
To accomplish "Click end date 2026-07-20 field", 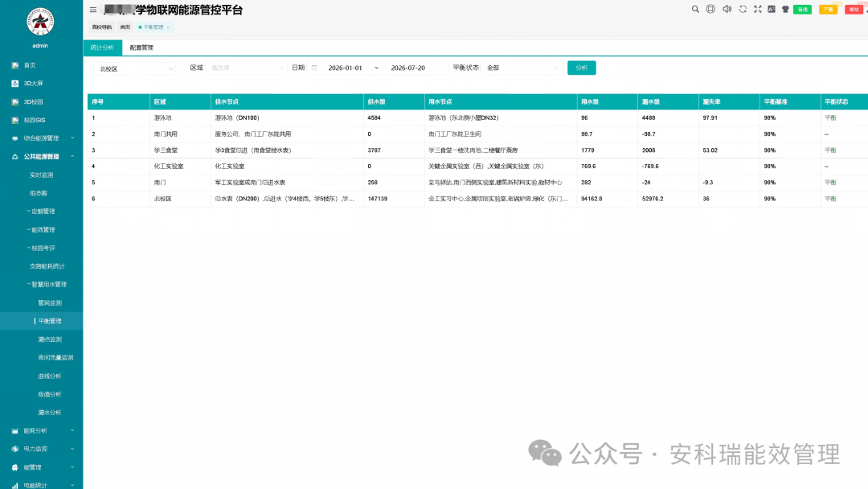I will 408,68.
